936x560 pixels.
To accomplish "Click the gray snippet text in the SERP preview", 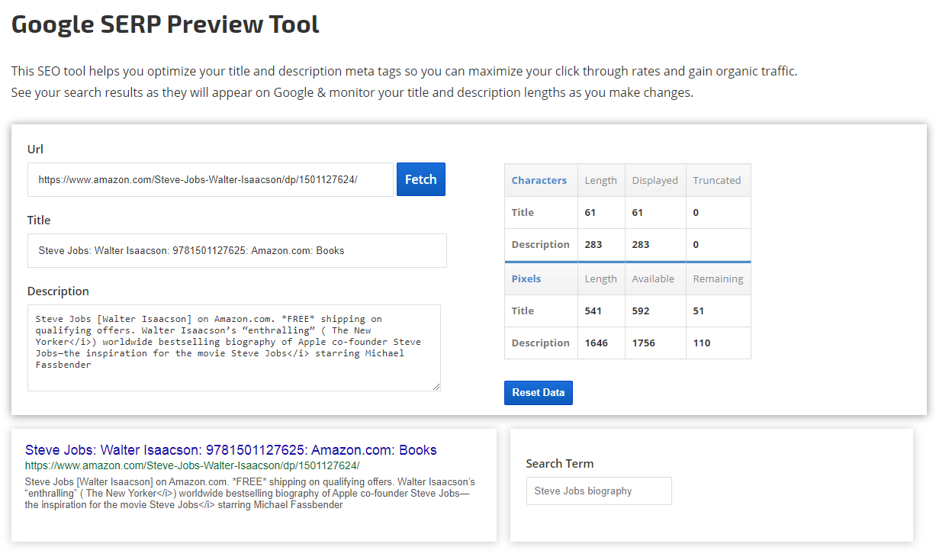I will click(249, 494).
